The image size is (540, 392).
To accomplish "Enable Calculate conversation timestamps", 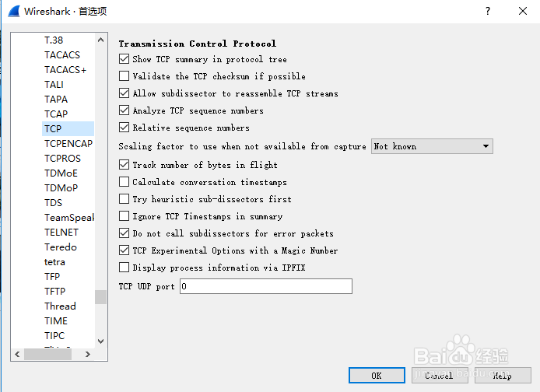I will [x=124, y=182].
